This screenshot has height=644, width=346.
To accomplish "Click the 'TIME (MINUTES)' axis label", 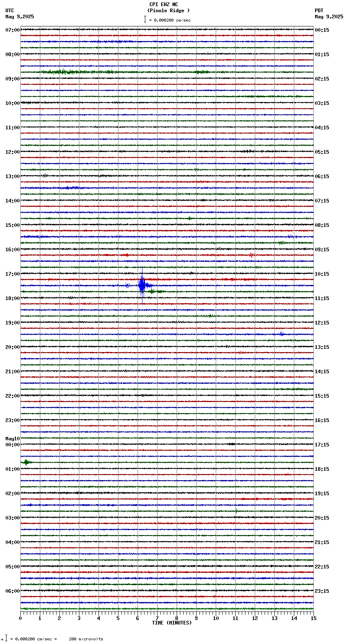I will coord(172,623).
